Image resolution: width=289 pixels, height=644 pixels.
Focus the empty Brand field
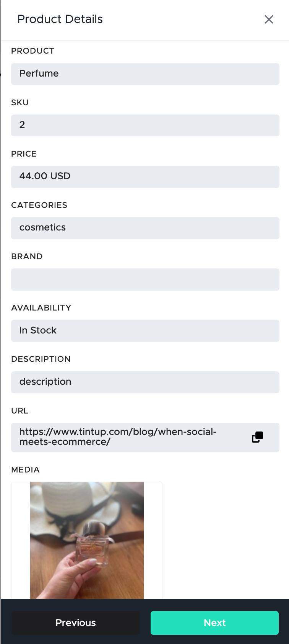pyautogui.click(x=145, y=279)
